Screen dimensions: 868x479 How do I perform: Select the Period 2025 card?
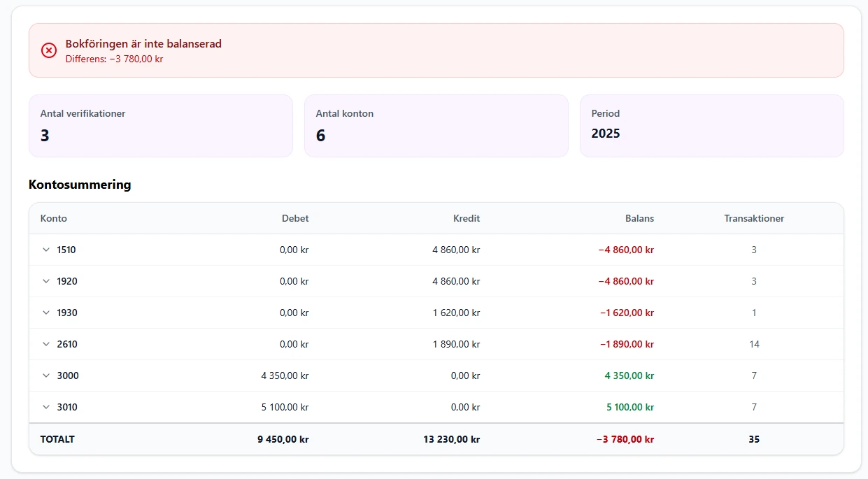point(711,126)
